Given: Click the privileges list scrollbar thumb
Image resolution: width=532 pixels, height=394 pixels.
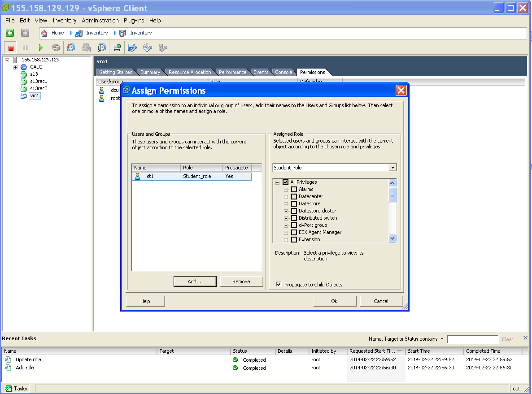Looking at the screenshot, I should (x=392, y=195).
